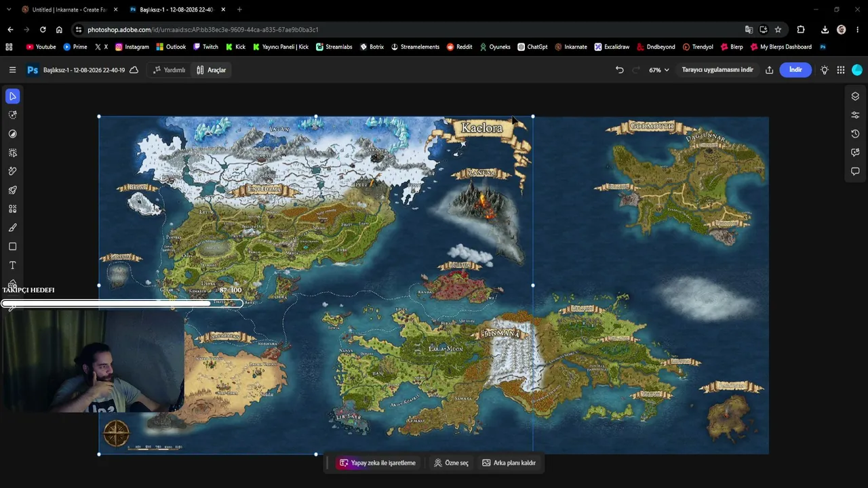The height and width of the screenshot is (488, 868).
Task: Open the Photoshop hamburger menu
Action: click(12, 70)
